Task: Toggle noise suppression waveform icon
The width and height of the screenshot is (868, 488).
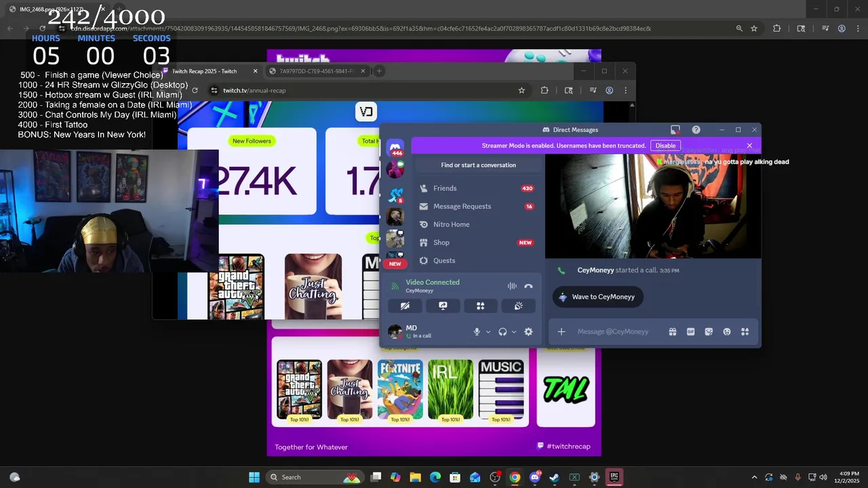Action: click(512, 286)
